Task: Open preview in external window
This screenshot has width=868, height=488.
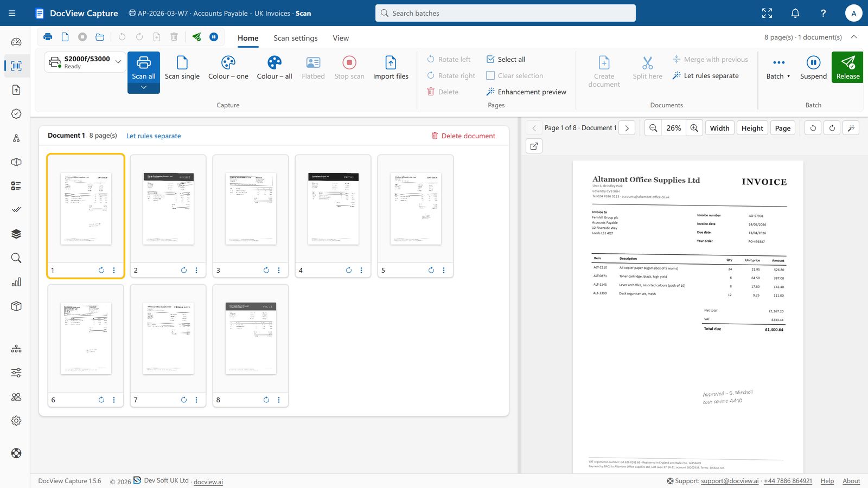Action: tap(534, 146)
